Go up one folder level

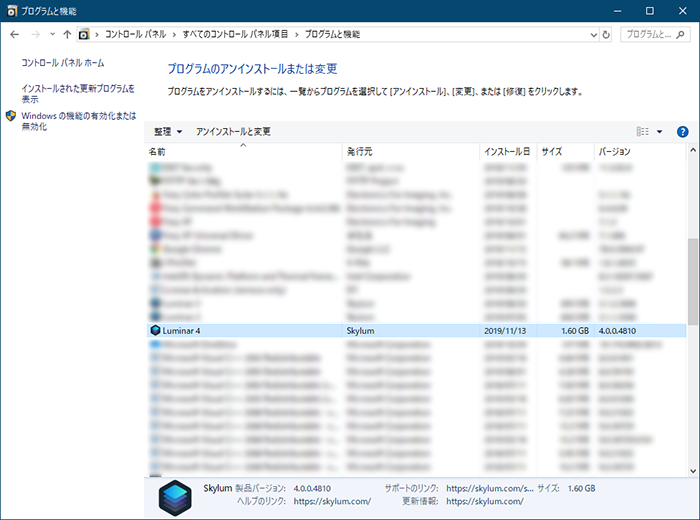67,34
